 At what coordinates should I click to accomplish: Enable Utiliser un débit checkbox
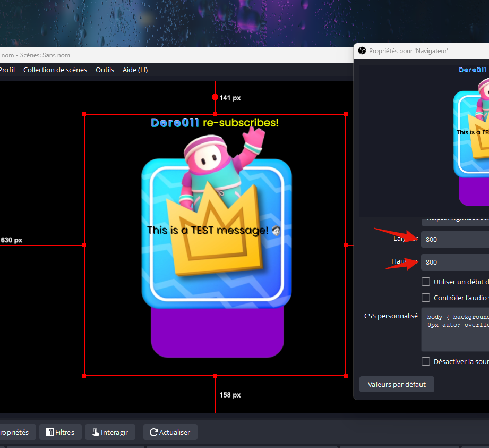(x=426, y=282)
